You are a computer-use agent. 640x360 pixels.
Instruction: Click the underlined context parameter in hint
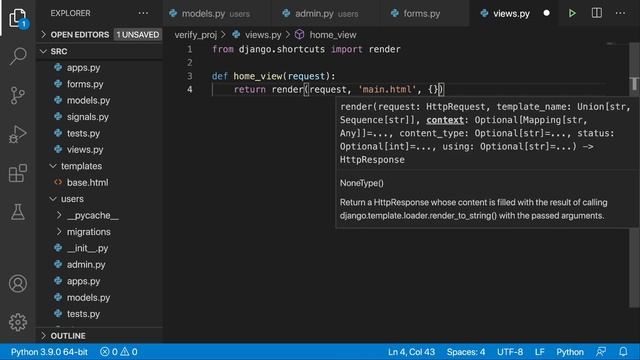point(445,120)
